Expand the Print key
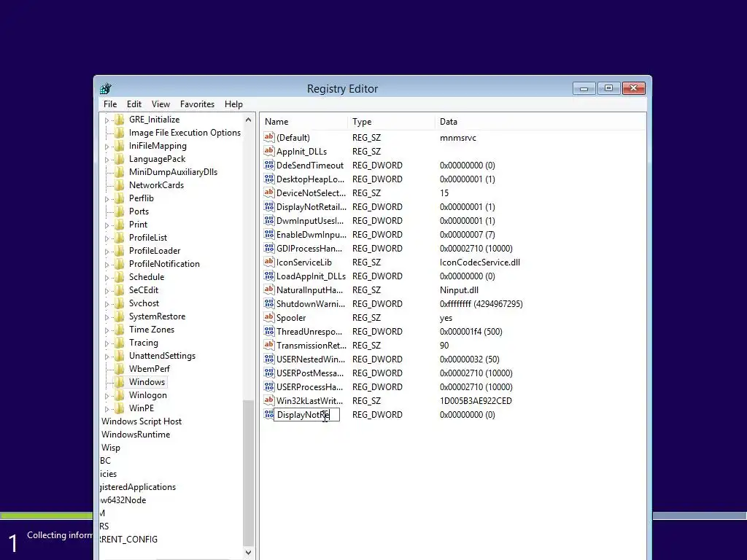Viewport: 747px width, 560px height. click(107, 225)
